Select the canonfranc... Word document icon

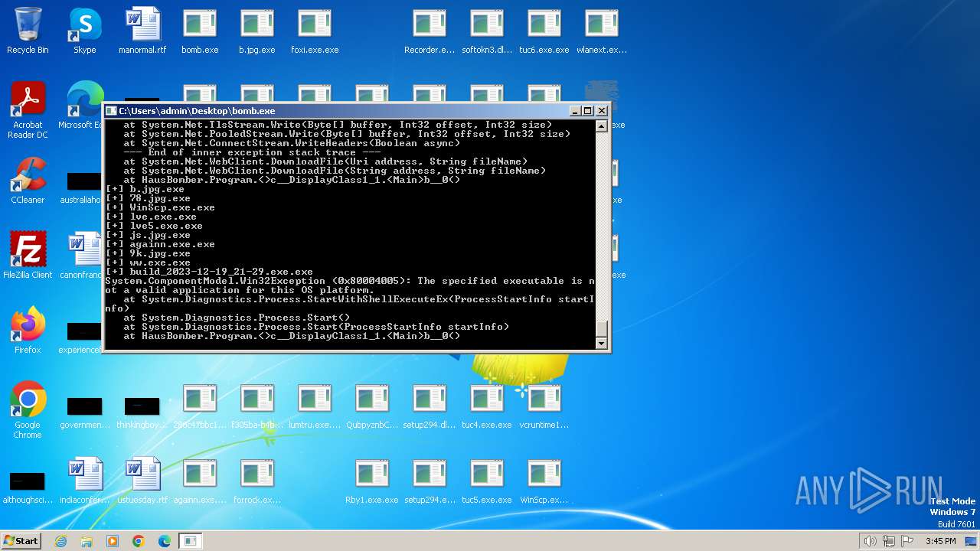click(x=83, y=256)
